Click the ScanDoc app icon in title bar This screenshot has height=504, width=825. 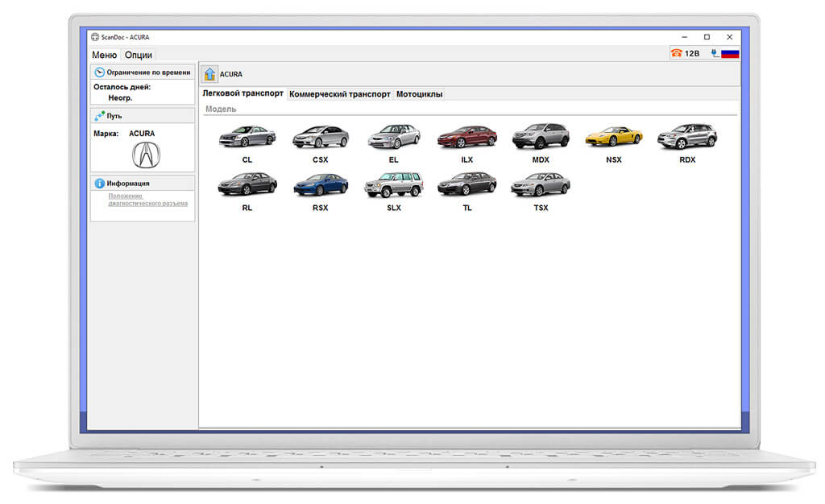95,37
